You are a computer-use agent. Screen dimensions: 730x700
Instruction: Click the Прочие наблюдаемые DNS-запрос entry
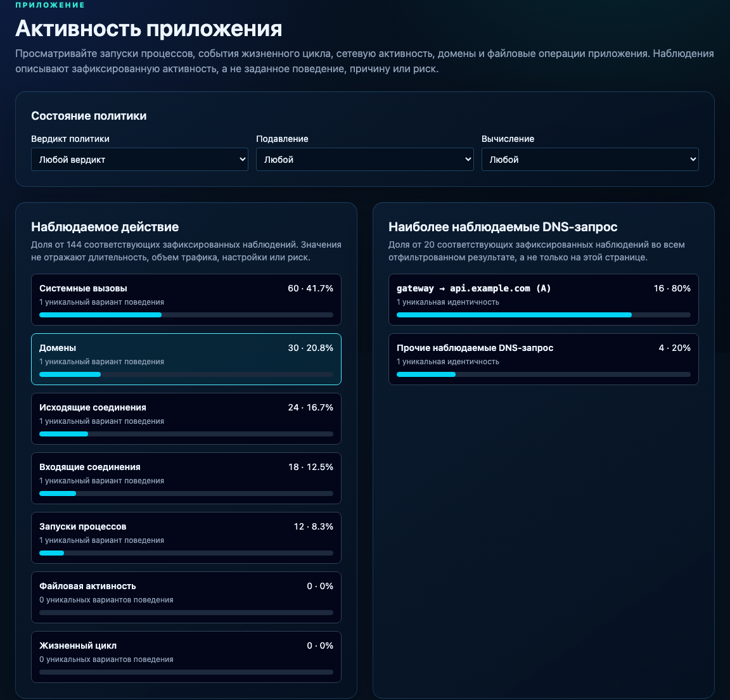[x=543, y=359]
